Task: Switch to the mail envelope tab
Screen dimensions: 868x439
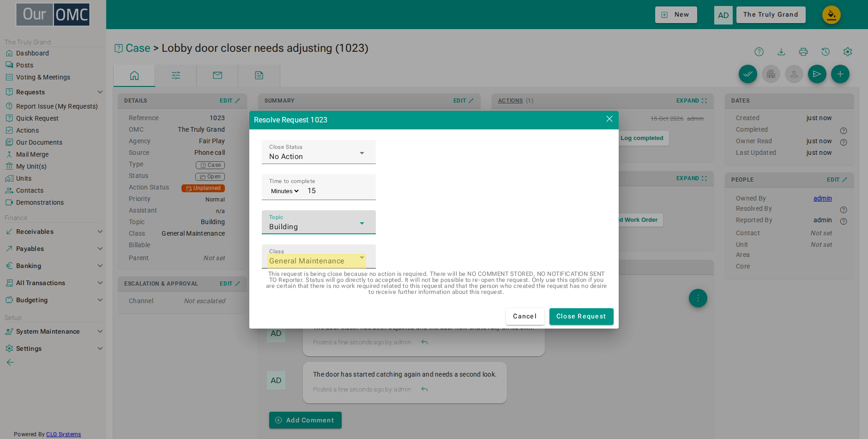Action: coord(217,75)
